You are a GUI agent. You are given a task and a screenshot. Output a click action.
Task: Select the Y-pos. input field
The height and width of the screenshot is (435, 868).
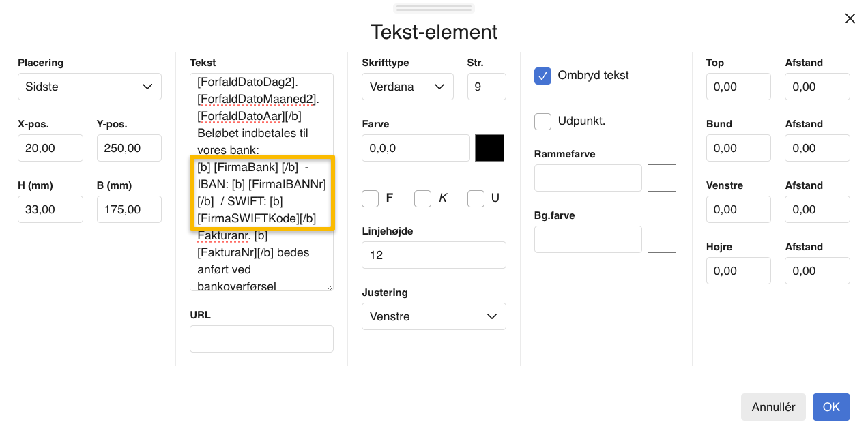tap(129, 148)
